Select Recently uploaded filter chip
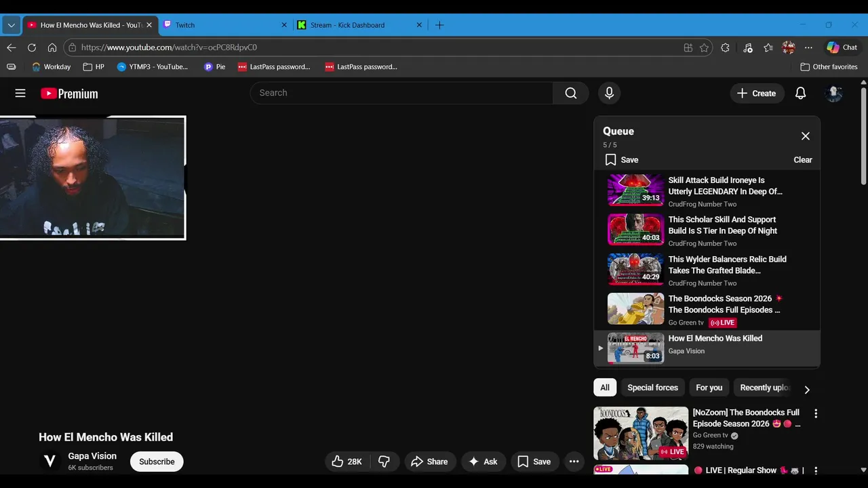This screenshot has height=488, width=868. [x=764, y=388]
